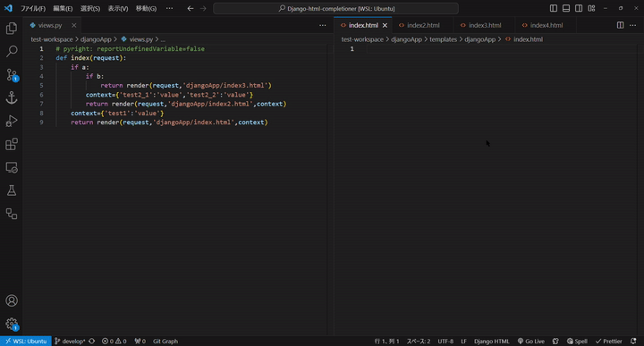Click the 'djangoApp/index3.html' string in code
Image resolution: width=644 pixels, height=346 pixels.
[225, 85]
